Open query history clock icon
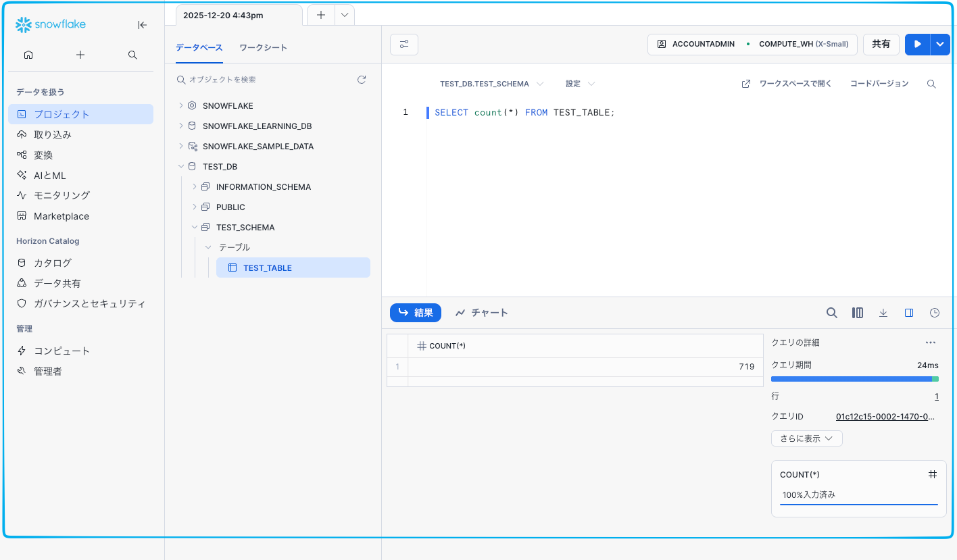The width and height of the screenshot is (957, 560). (935, 313)
